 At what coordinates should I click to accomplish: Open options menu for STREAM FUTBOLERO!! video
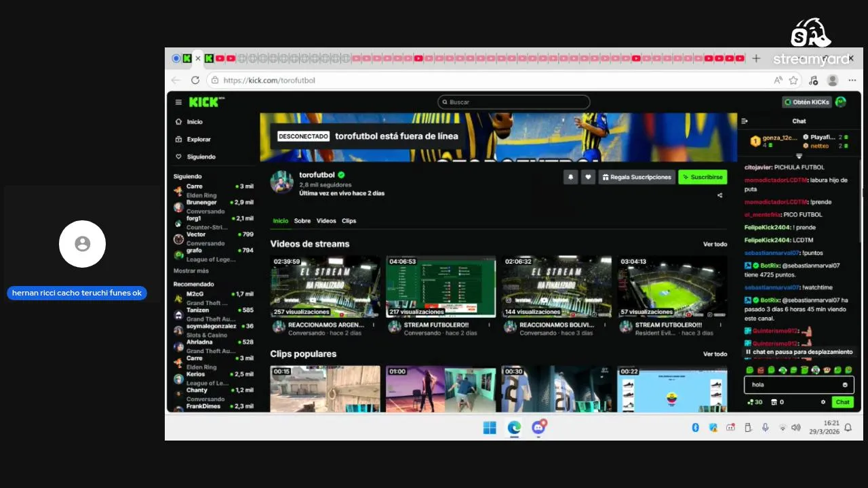(x=489, y=325)
